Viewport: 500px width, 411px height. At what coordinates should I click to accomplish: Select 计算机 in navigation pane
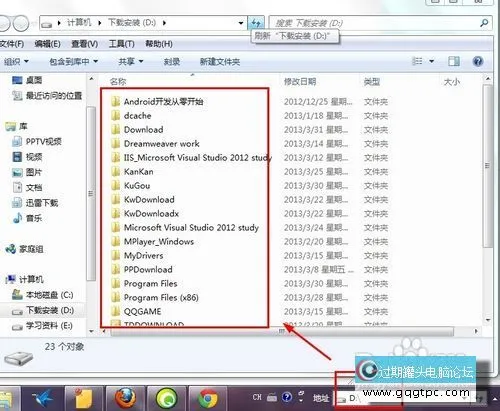(x=24, y=279)
